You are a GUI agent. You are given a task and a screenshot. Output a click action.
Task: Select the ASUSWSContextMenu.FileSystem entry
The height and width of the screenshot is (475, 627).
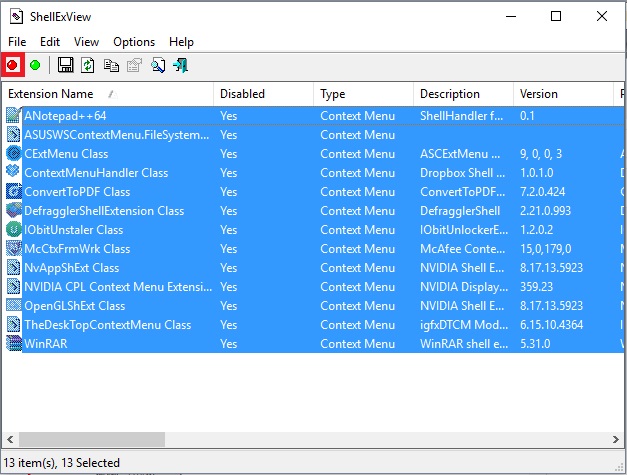tap(117, 135)
